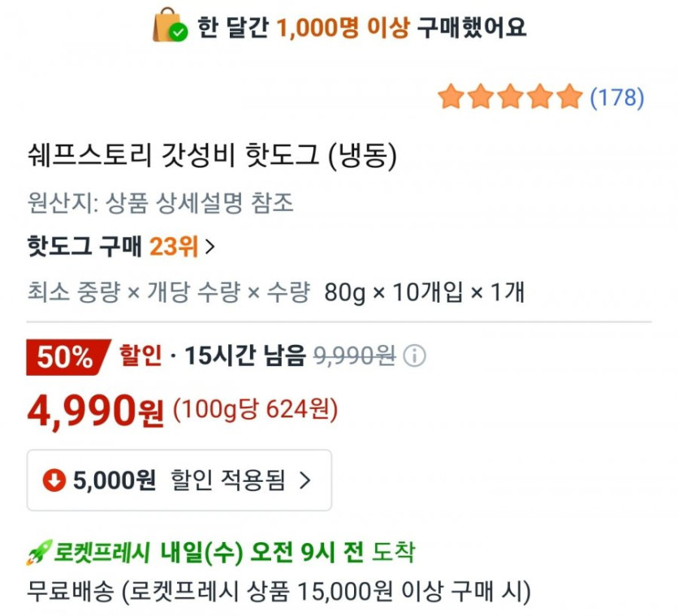Click the green rocket icon beside 로켓프레시
The width and height of the screenshot is (678, 616).
[39, 554]
